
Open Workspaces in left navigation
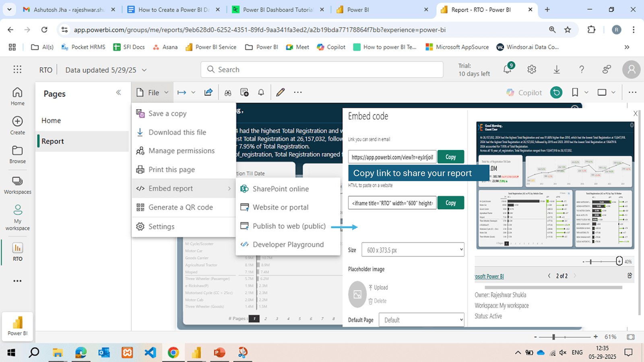(17, 185)
